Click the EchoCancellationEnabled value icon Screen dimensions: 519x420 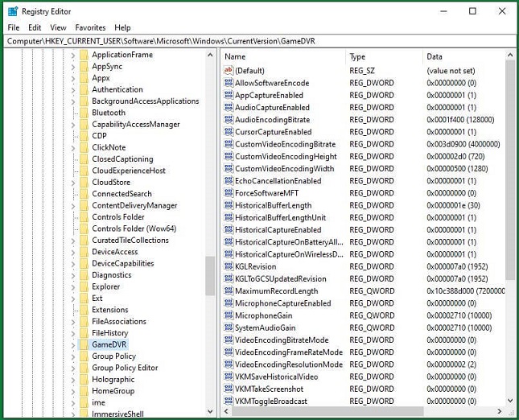pos(229,181)
